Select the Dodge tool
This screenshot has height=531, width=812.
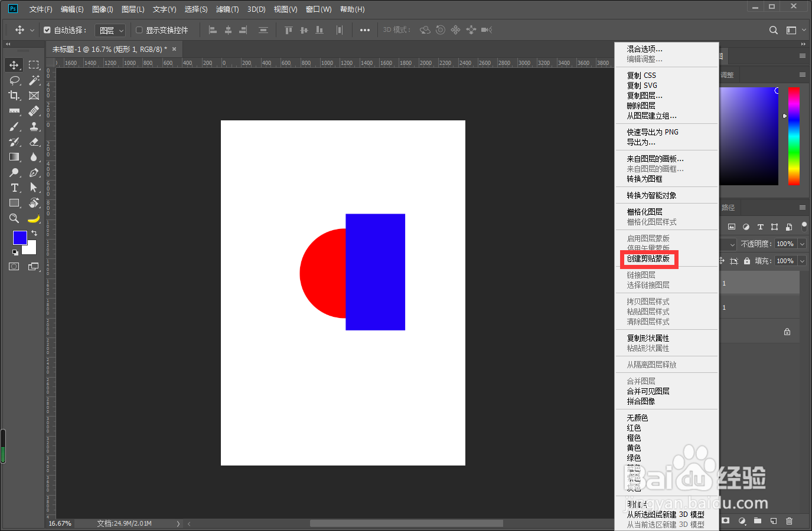coord(14,172)
